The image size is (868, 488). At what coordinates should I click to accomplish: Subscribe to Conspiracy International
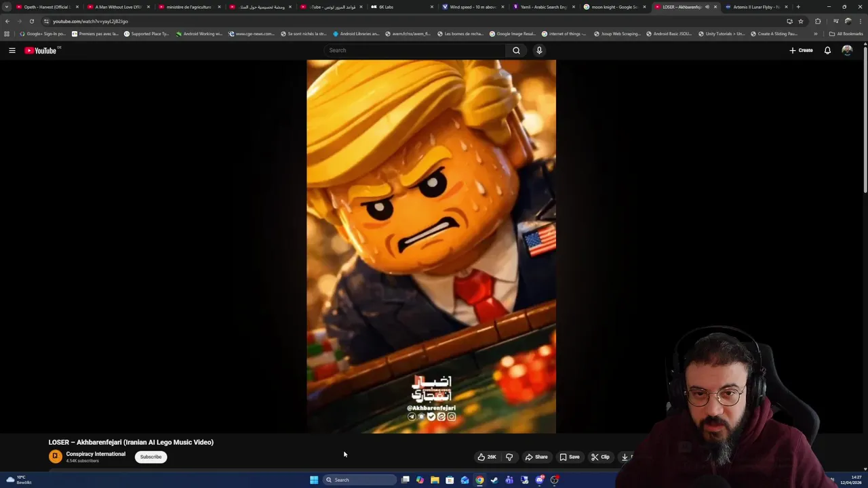(151, 457)
